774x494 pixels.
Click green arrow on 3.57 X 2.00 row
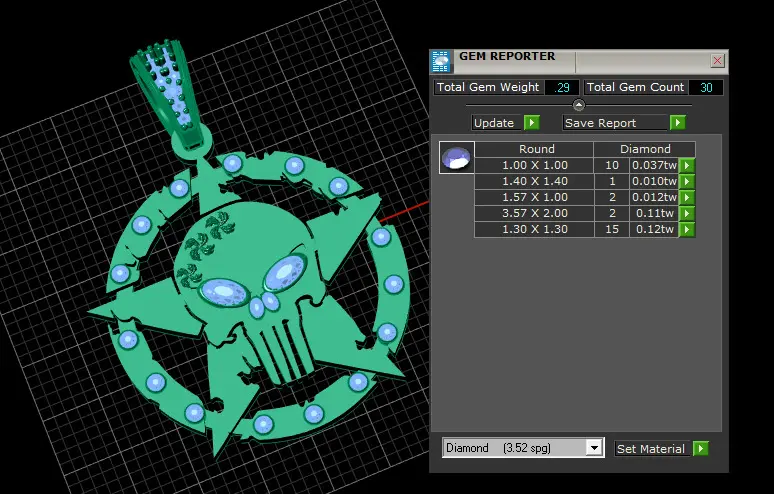tap(687, 213)
